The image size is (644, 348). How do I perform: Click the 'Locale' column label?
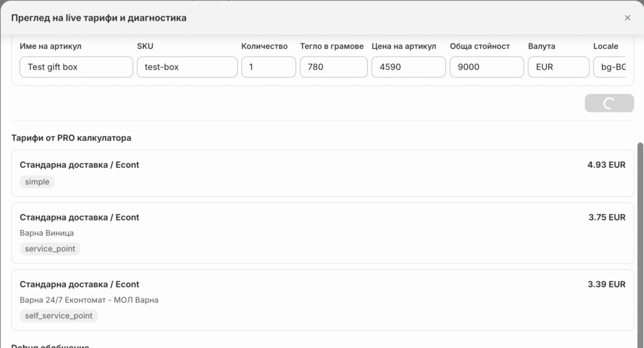[x=606, y=46]
